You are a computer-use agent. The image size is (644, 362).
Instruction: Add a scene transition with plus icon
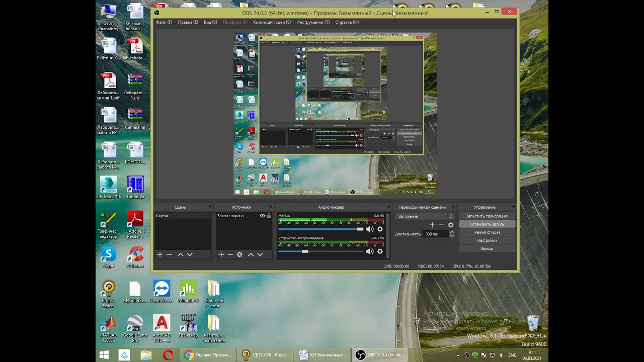tap(432, 225)
